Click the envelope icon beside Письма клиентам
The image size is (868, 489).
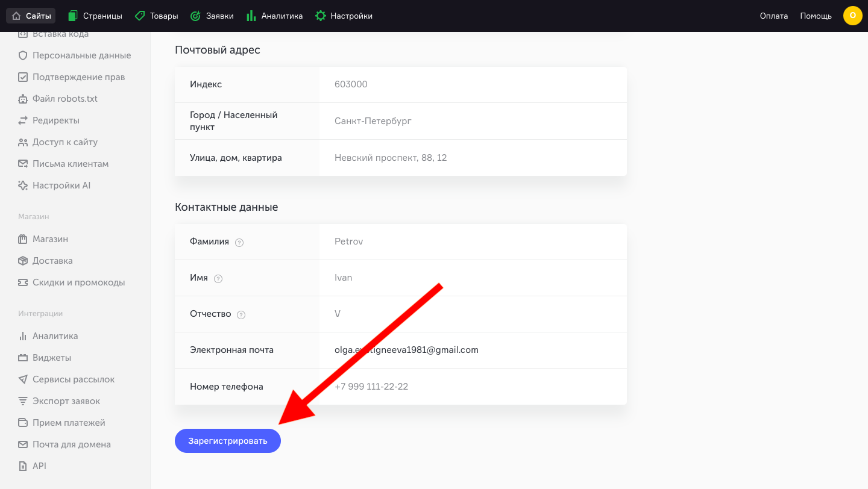coord(23,164)
